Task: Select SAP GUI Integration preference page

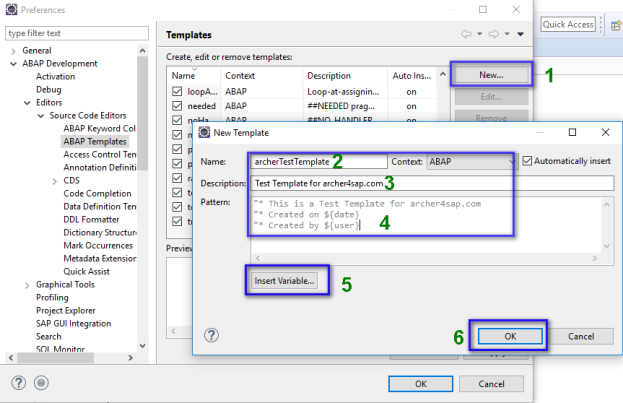Action: pos(74,324)
